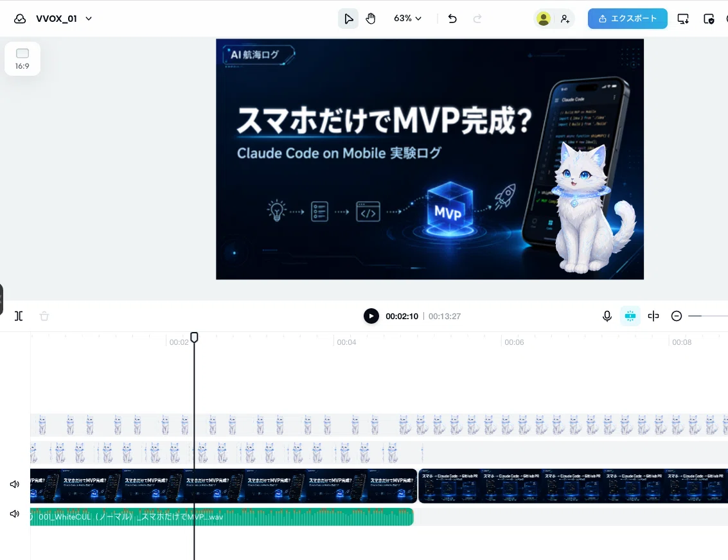Select the スマホだけでMVP完成? video clip

pyautogui.click(x=224, y=486)
